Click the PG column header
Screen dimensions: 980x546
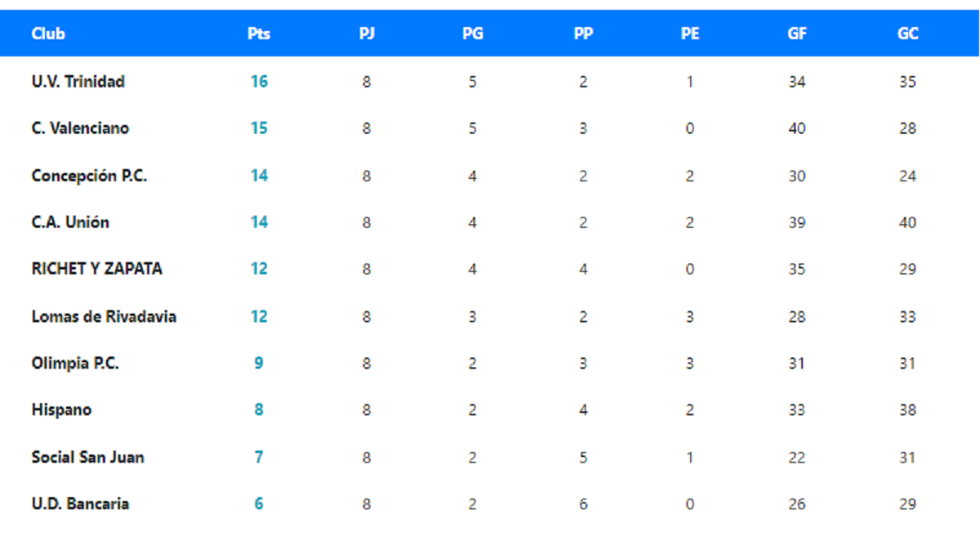coord(472,34)
